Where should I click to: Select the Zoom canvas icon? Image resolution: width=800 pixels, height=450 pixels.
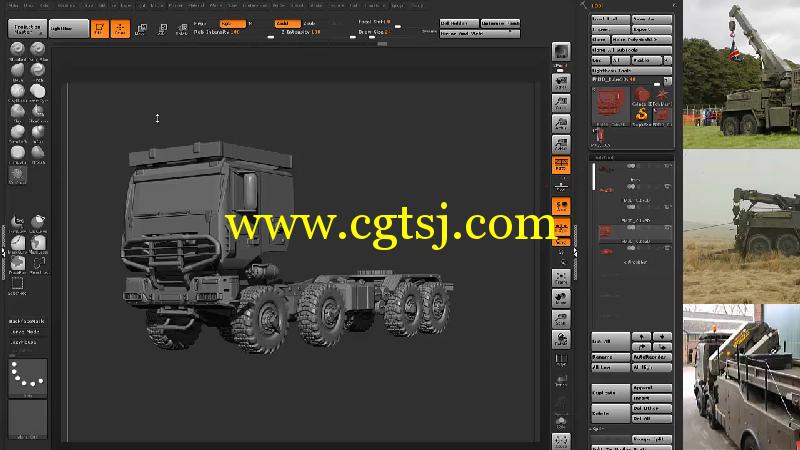(561, 103)
